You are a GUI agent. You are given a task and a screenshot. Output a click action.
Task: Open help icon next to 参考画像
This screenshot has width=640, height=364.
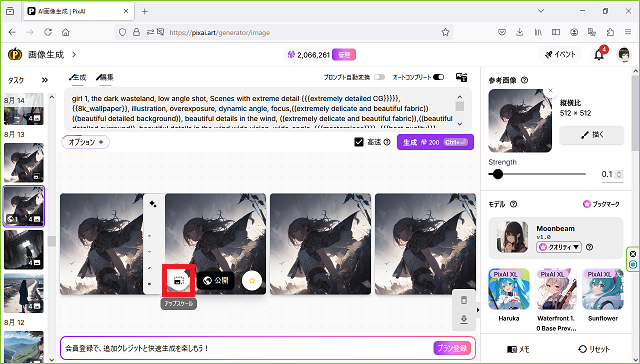pyautogui.click(x=524, y=80)
